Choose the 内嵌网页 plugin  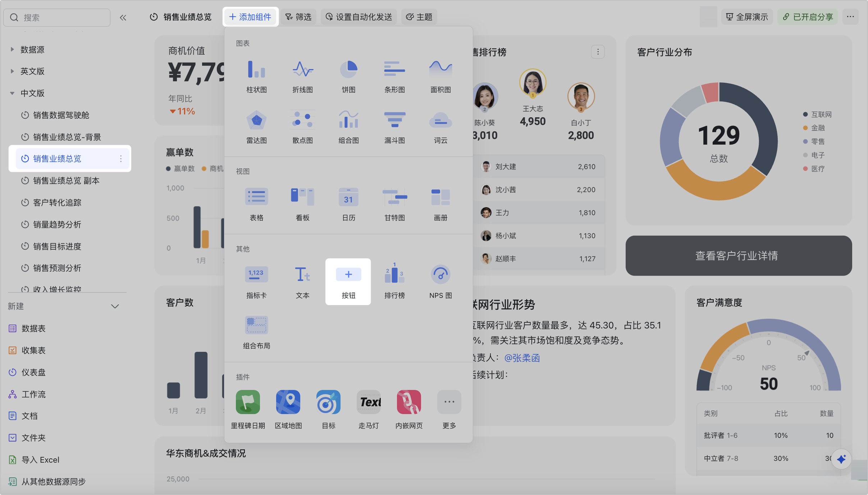pyautogui.click(x=409, y=410)
